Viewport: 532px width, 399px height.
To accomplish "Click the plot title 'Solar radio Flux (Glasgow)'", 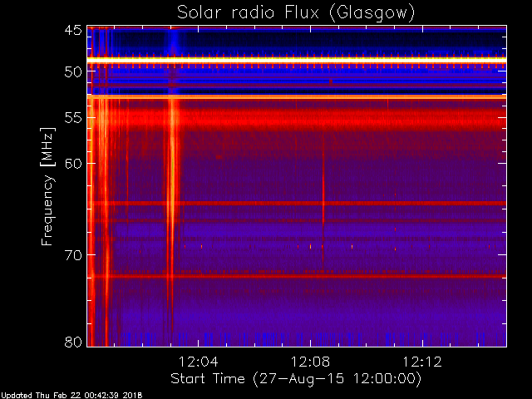I will click(x=296, y=13).
